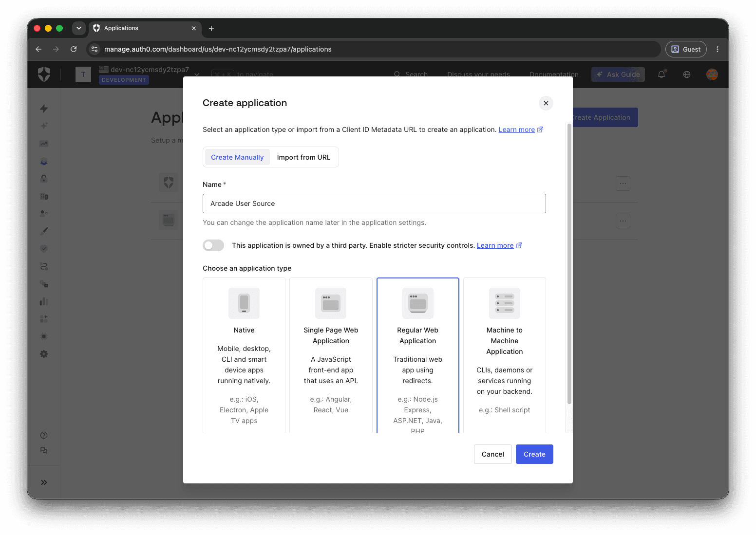Image resolution: width=756 pixels, height=535 pixels.
Task: Click the Create Application button behind dialog
Action: [605, 117]
